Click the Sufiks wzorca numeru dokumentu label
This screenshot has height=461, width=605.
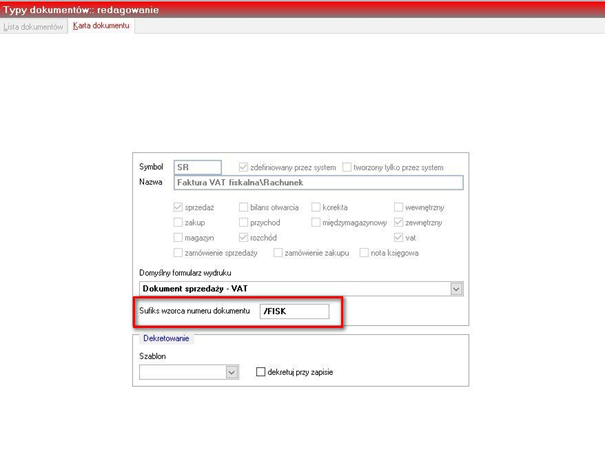click(194, 311)
